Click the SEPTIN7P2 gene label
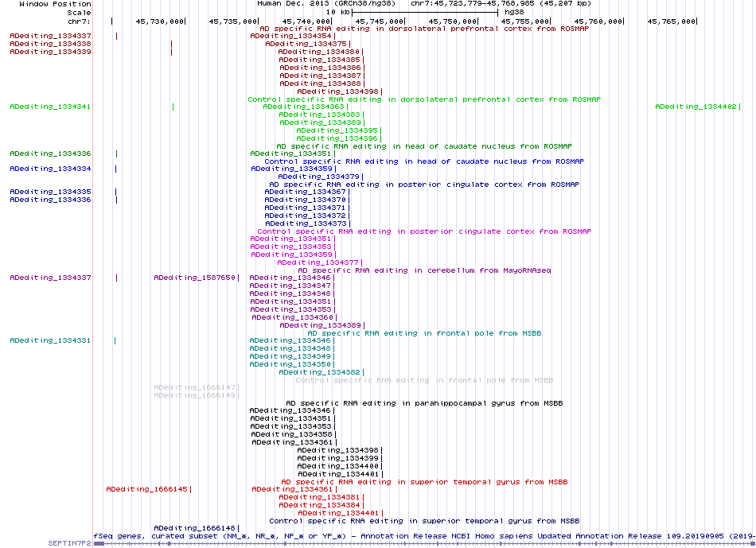The height and width of the screenshot is (548, 756). pyautogui.click(x=69, y=543)
